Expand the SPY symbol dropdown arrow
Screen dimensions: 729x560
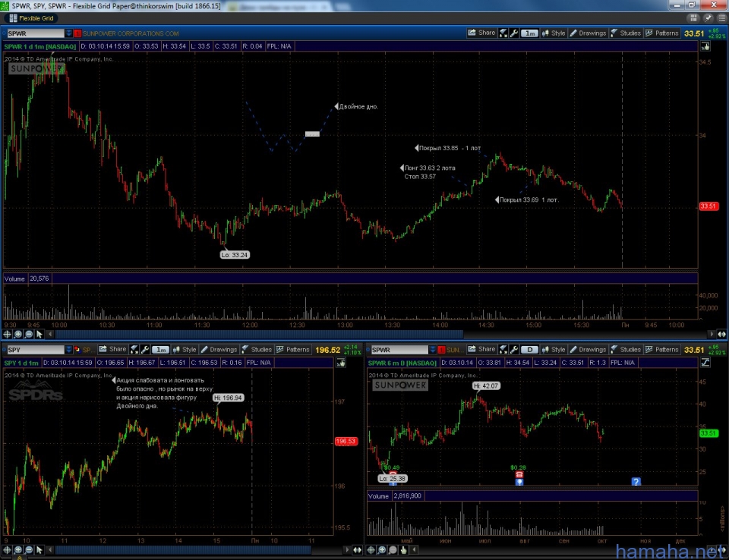(x=68, y=350)
